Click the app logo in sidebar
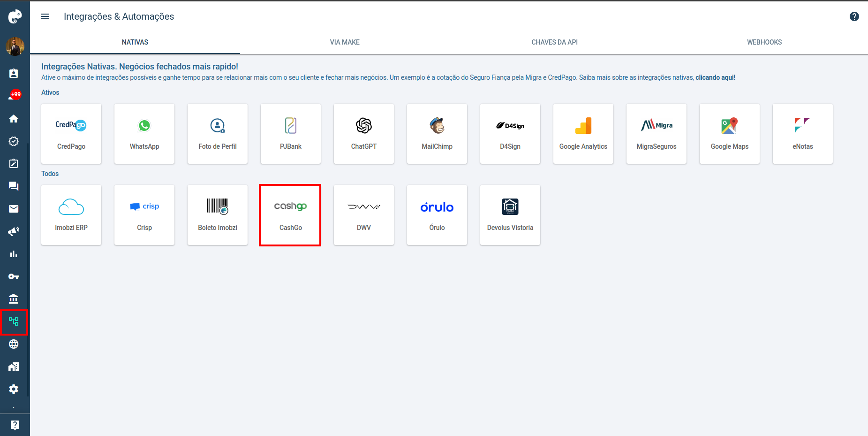 15,16
